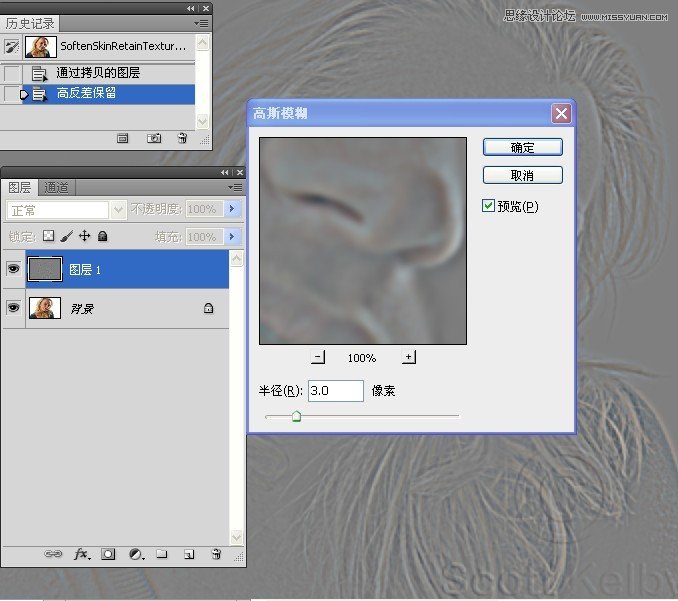Open blend mode dropdown 正常
Screen dimensions: 678x601
coord(118,210)
